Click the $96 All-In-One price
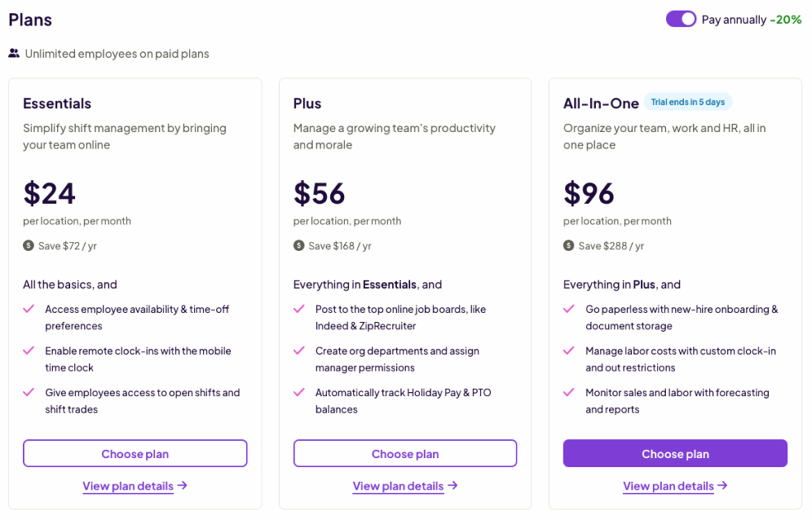Screen dimensions: 812x520 pos(589,193)
